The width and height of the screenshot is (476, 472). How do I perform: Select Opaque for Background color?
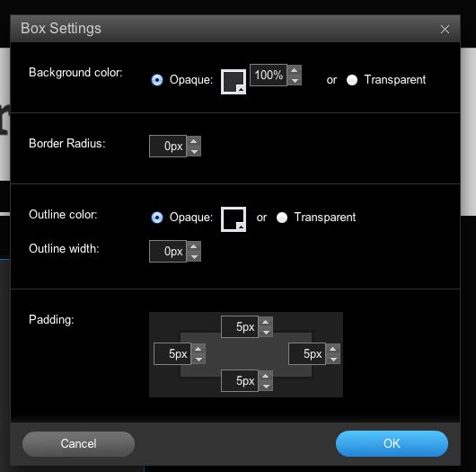point(157,80)
